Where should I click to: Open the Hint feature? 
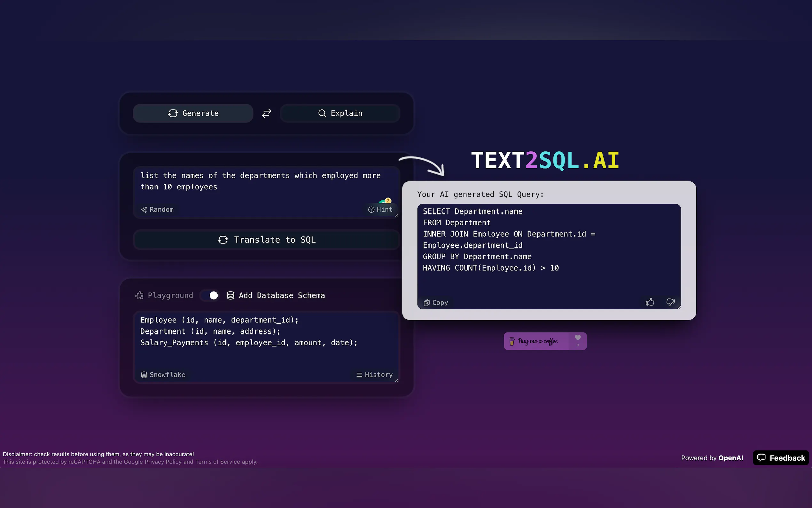[381, 209]
